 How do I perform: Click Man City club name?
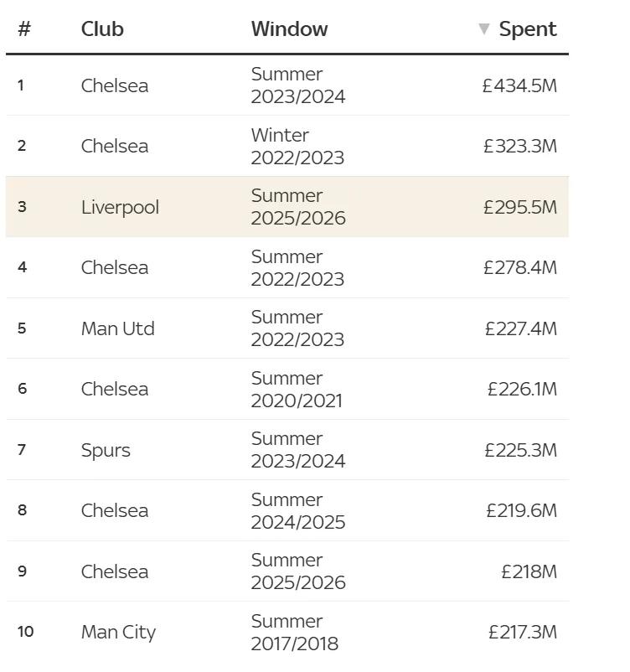pyautogui.click(x=118, y=633)
